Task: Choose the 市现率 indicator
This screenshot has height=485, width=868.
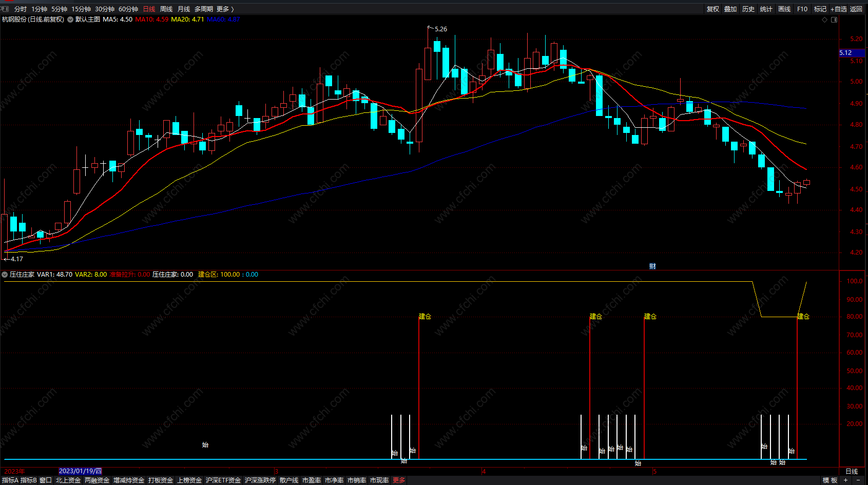Action: click(379, 480)
